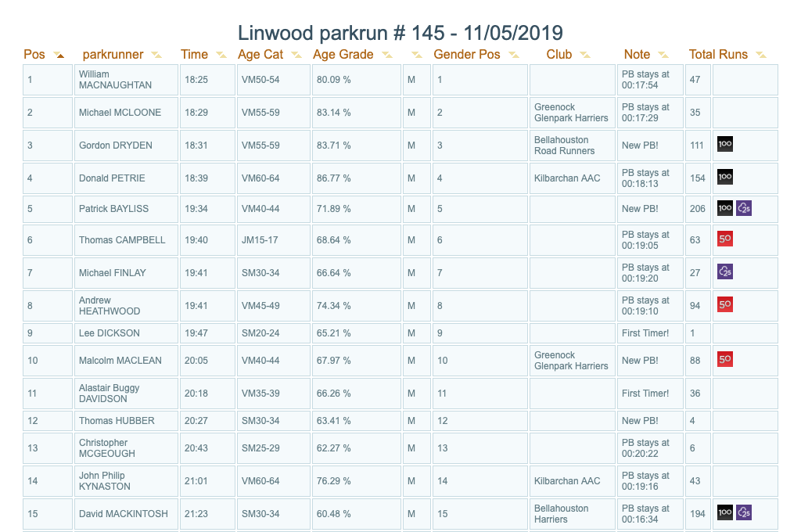Click the Pos column header
Image resolution: width=801 pixels, height=532 pixels.
coord(34,54)
